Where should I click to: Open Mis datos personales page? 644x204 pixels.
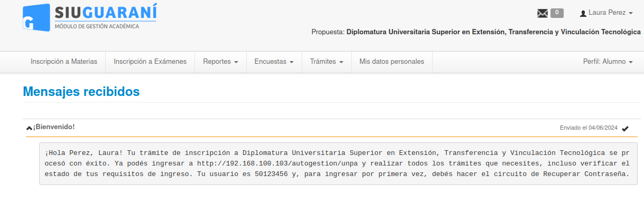coord(391,62)
